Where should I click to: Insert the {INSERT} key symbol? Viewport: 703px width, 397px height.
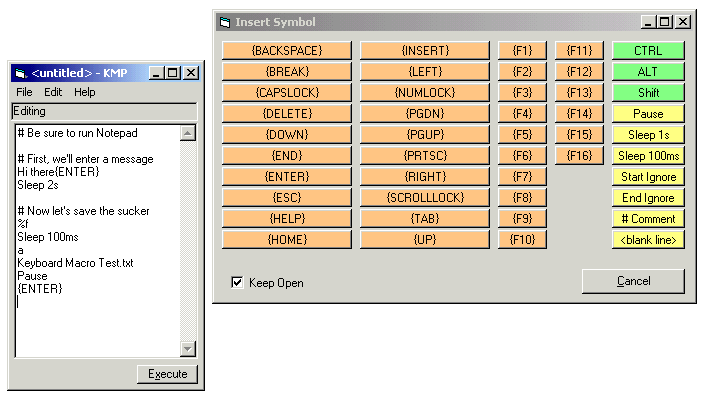pyautogui.click(x=425, y=50)
